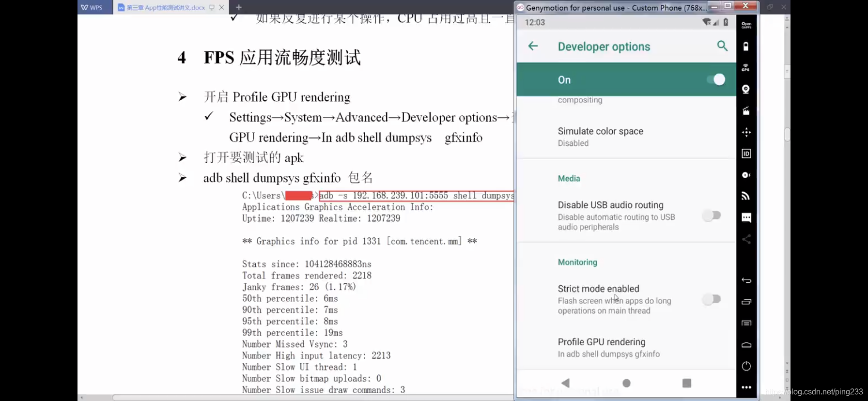Go back from Developer options screen
Viewport: 868px width, 401px height.
click(x=533, y=46)
